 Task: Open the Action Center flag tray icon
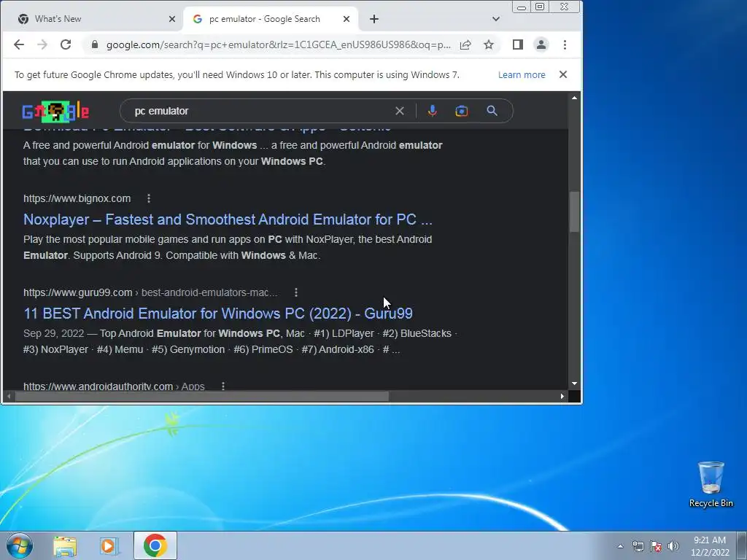pyautogui.click(x=656, y=546)
